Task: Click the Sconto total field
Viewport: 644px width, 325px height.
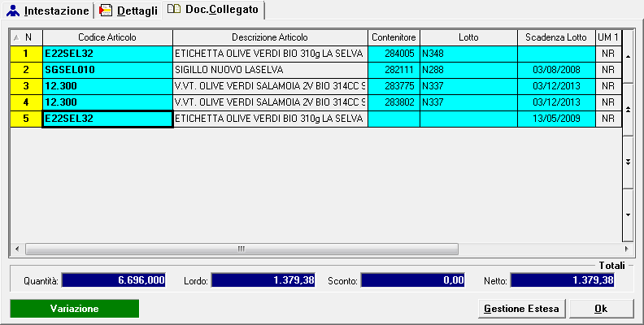Action: (x=413, y=280)
